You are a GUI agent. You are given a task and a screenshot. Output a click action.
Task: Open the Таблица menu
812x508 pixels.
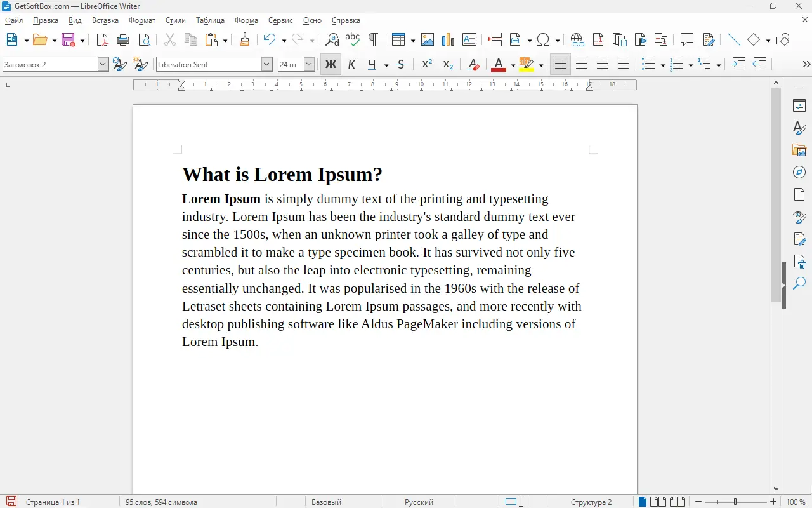point(210,20)
